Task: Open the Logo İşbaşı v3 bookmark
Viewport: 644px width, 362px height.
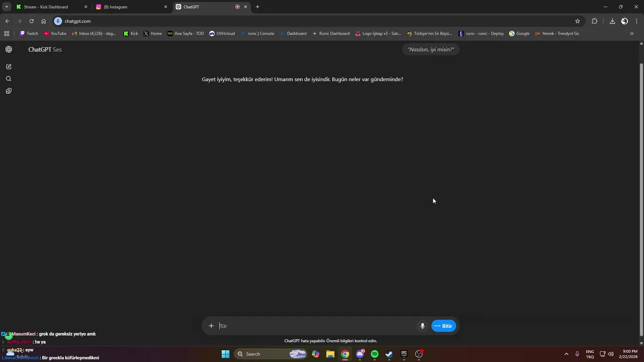Action: [378, 34]
